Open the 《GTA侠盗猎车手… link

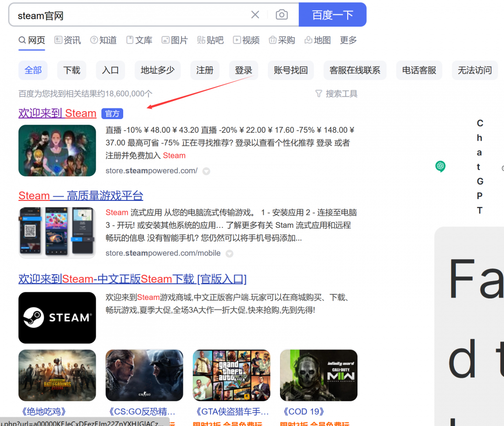click(231, 412)
